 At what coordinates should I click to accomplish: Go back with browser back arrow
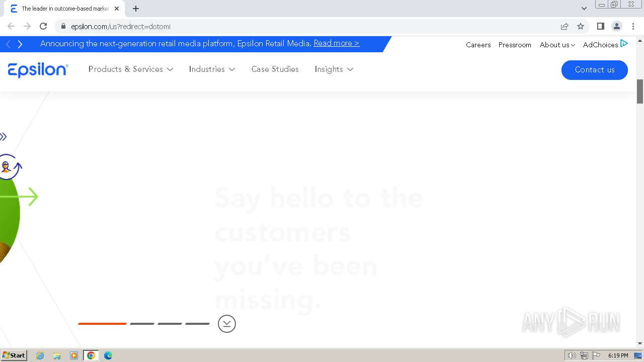point(11,26)
